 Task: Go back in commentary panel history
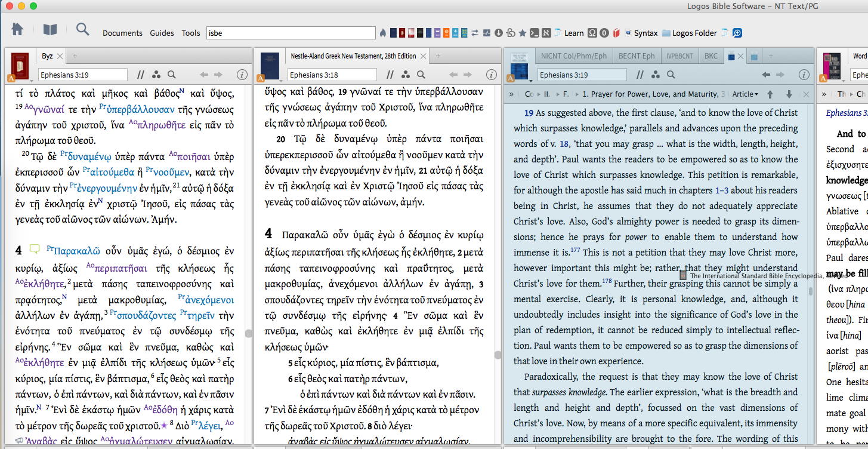[x=767, y=75]
